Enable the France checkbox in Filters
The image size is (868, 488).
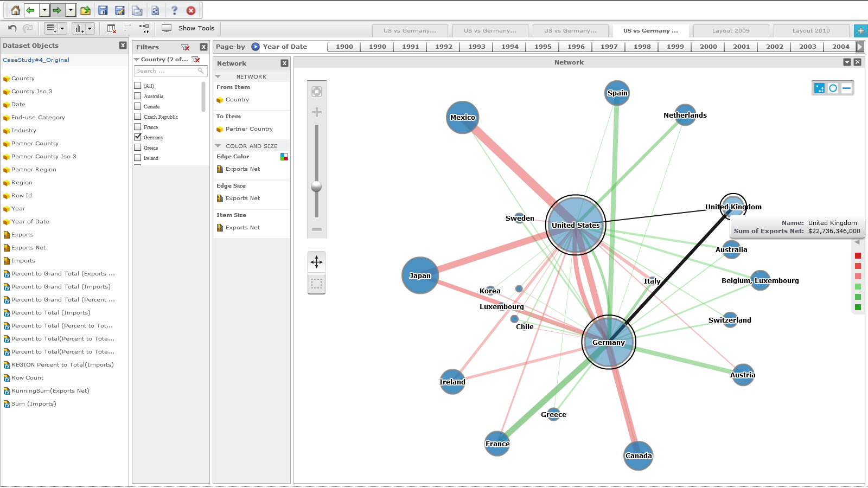pos(138,127)
